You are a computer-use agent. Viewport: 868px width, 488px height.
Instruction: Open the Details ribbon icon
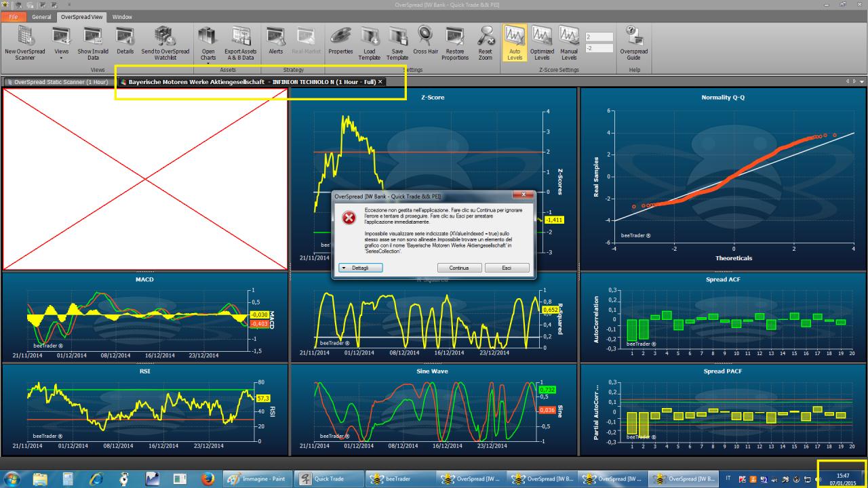coord(125,43)
